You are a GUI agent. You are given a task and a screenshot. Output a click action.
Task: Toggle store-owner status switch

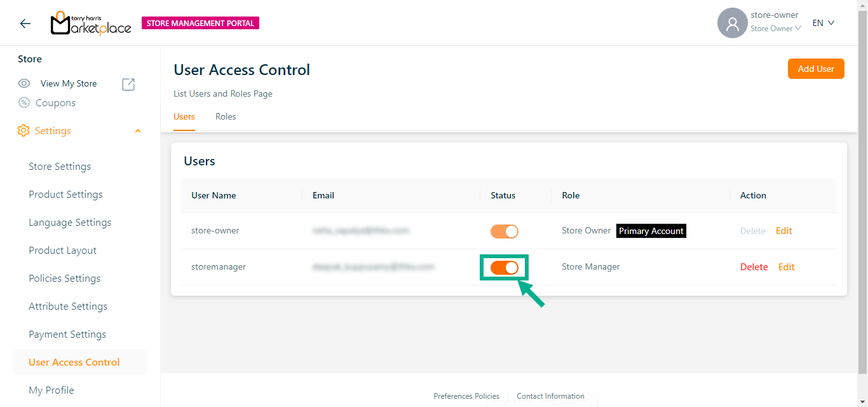click(504, 231)
